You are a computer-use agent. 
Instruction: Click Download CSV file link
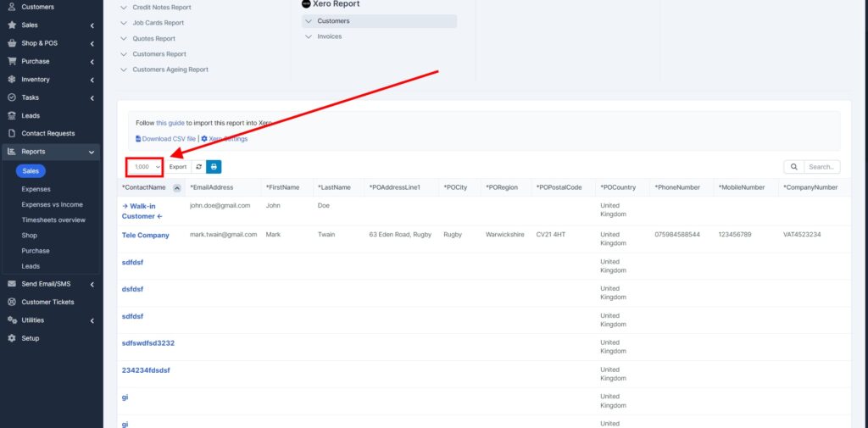pos(169,139)
